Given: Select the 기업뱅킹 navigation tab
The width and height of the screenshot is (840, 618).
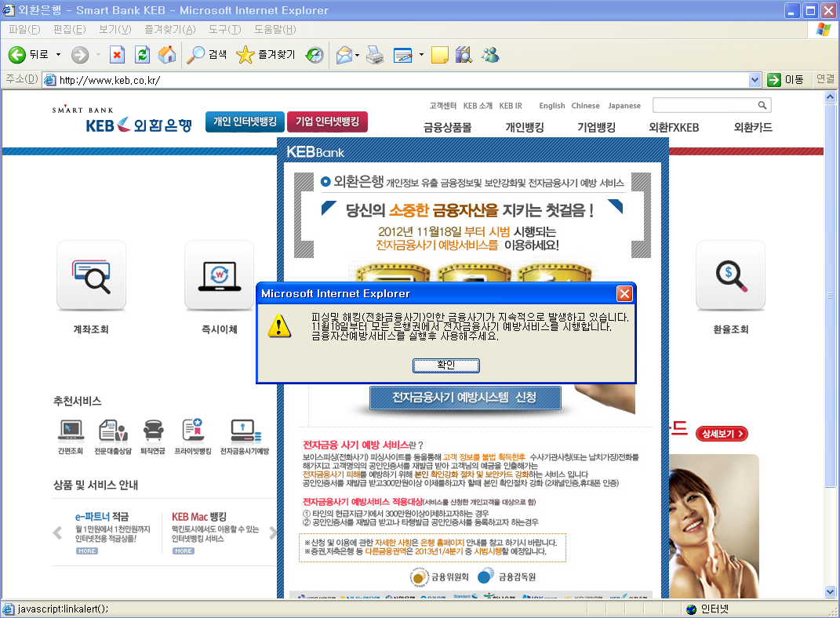Looking at the screenshot, I should [x=596, y=128].
